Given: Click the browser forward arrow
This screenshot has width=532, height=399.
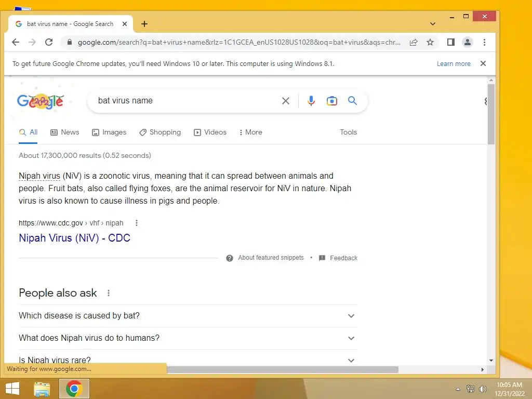Looking at the screenshot, I should coord(32,42).
